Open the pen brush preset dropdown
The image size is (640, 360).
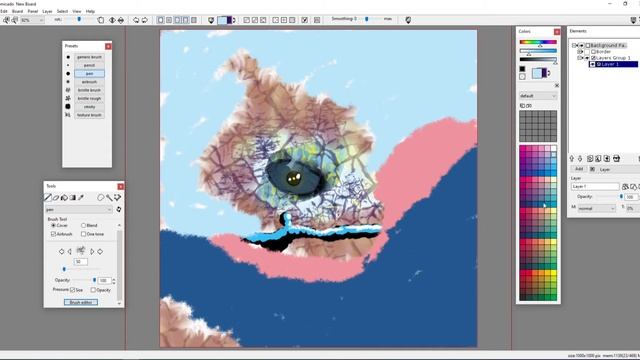pos(78,209)
